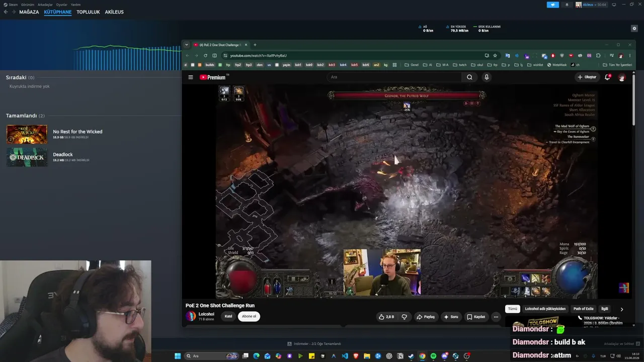
Task: Open the TOPLULUK tab in Steam
Action: (88, 12)
